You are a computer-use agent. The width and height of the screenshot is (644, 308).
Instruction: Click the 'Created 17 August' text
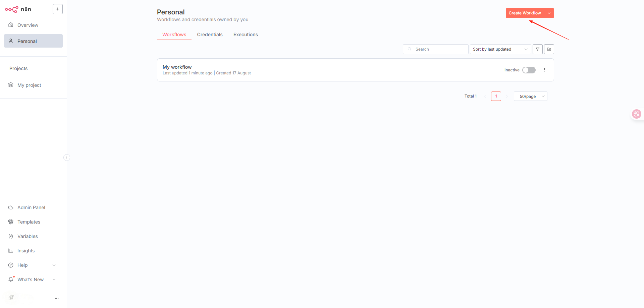coord(233,73)
